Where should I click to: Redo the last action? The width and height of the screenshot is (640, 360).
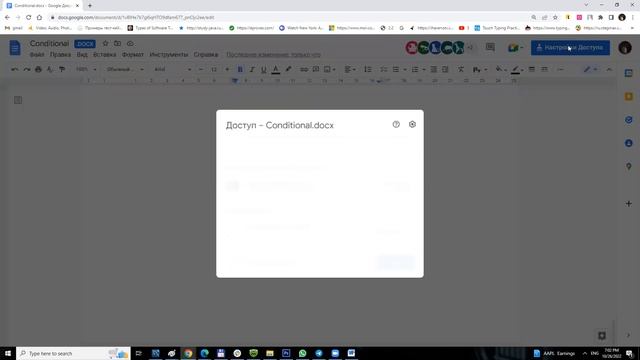pos(27,69)
